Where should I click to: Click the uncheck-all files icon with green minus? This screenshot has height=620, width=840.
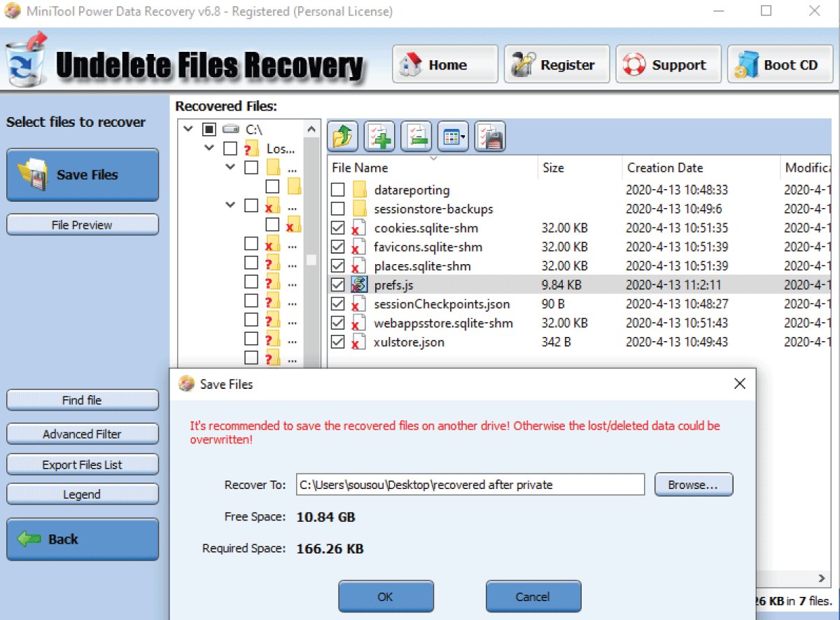click(x=416, y=137)
